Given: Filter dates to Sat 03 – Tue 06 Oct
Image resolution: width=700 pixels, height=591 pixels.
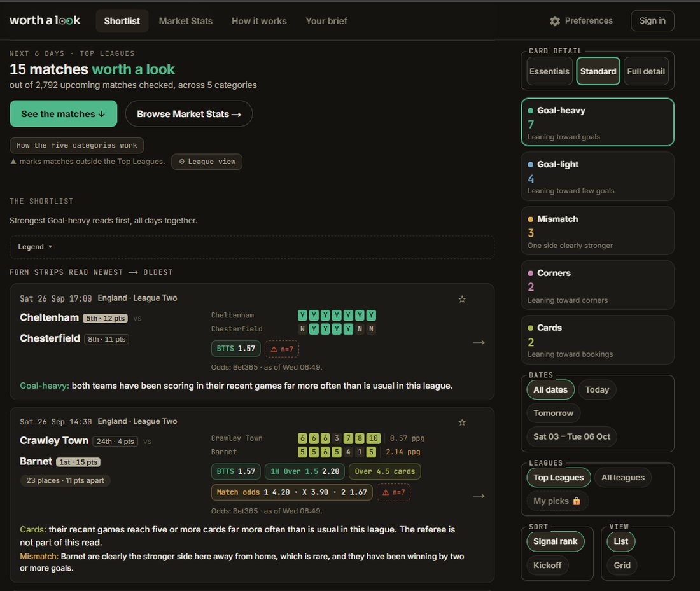Looking at the screenshot, I should tap(571, 436).
